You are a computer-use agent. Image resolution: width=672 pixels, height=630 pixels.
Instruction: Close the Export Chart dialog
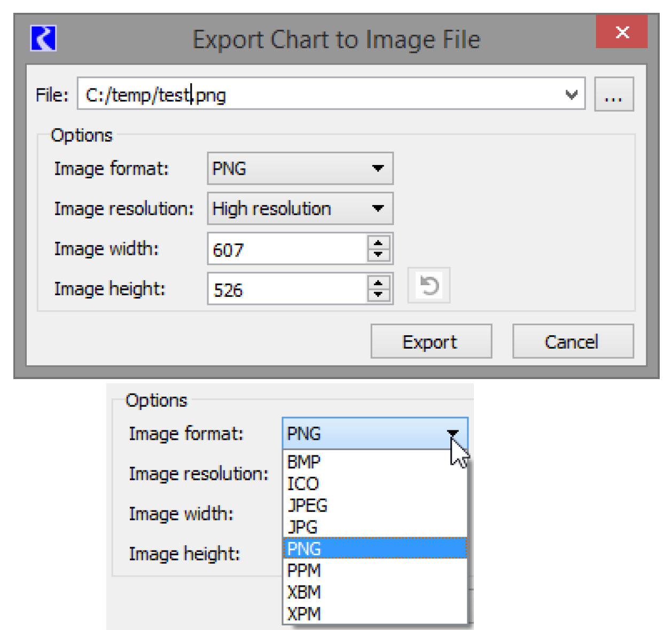pyautogui.click(x=621, y=32)
